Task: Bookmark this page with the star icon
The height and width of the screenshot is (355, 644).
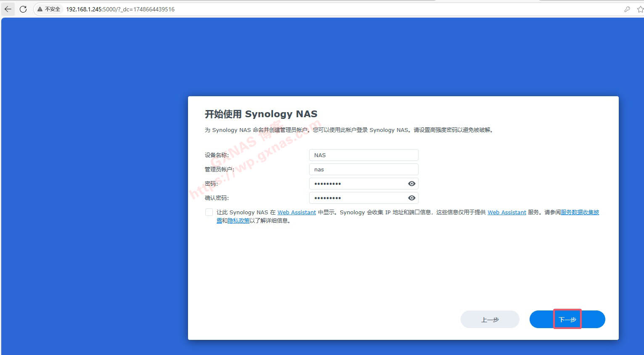Action: (640, 9)
